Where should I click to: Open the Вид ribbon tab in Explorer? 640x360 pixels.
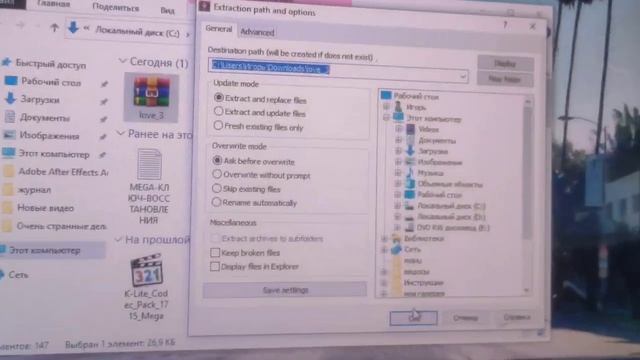click(x=167, y=11)
